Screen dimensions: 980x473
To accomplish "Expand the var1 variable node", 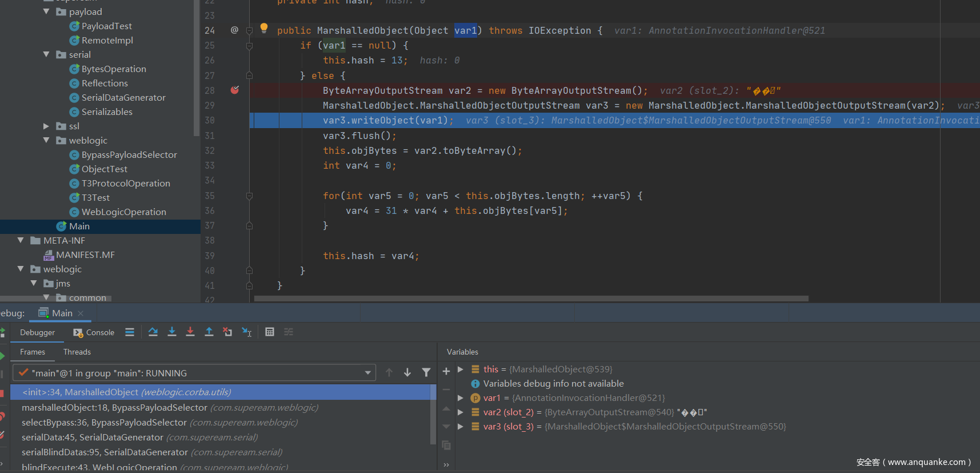I will click(x=461, y=398).
